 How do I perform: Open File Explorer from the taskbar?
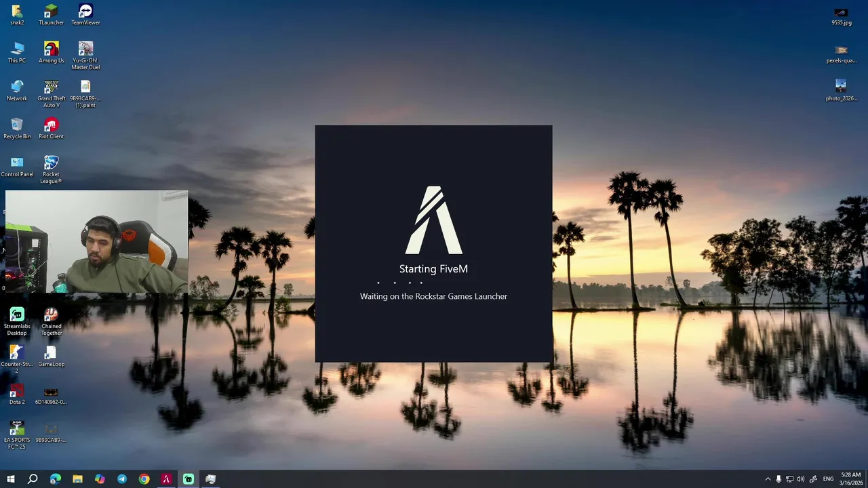point(77,479)
